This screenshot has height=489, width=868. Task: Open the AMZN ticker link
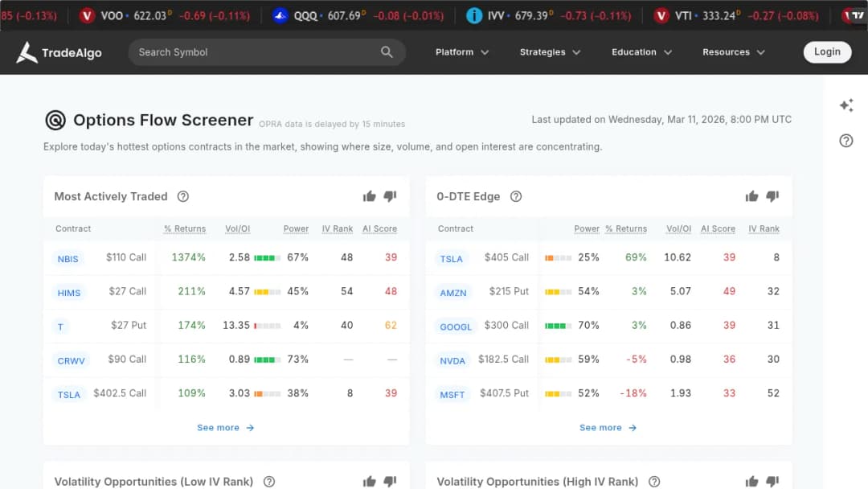coord(453,293)
